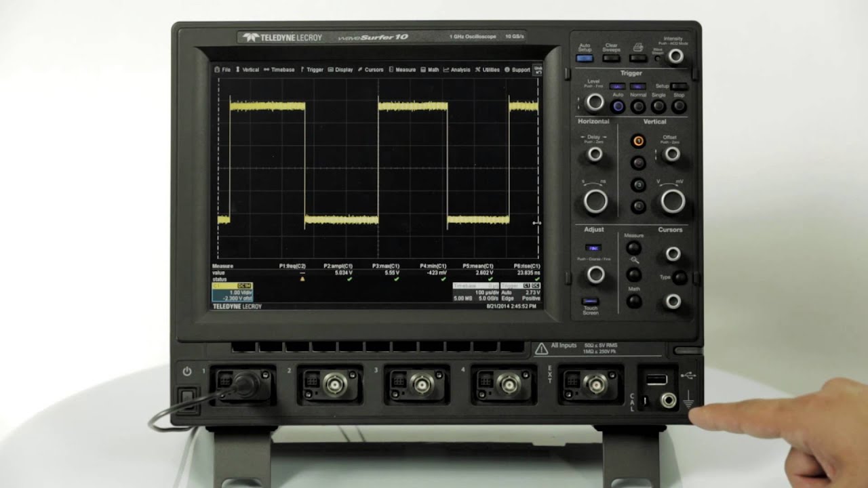Push the vertical V/mV gain knob

tap(673, 201)
